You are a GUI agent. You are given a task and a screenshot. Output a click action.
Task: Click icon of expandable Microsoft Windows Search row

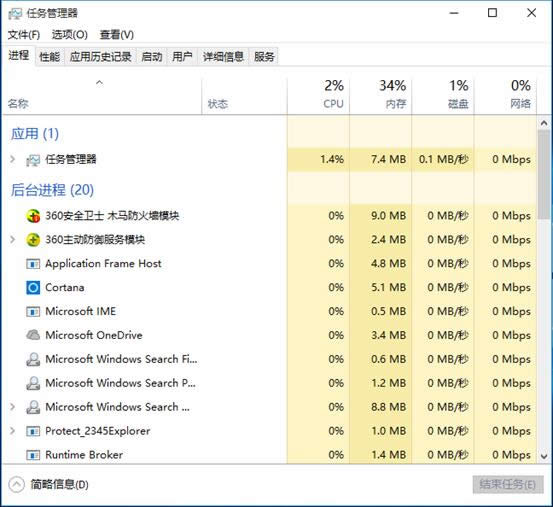click(33, 407)
